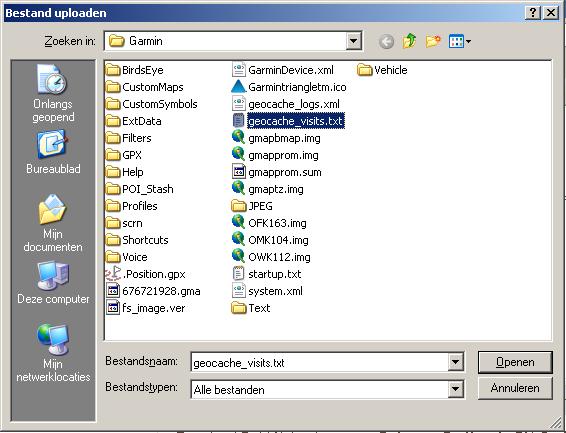Go back with the green arrow icon

[x=386, y=41]
